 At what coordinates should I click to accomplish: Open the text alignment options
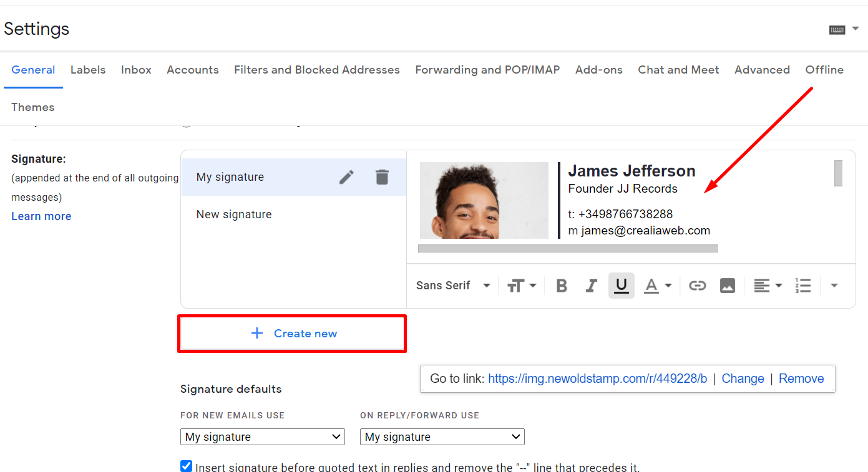pyautogui.click(x=768, y=286)
